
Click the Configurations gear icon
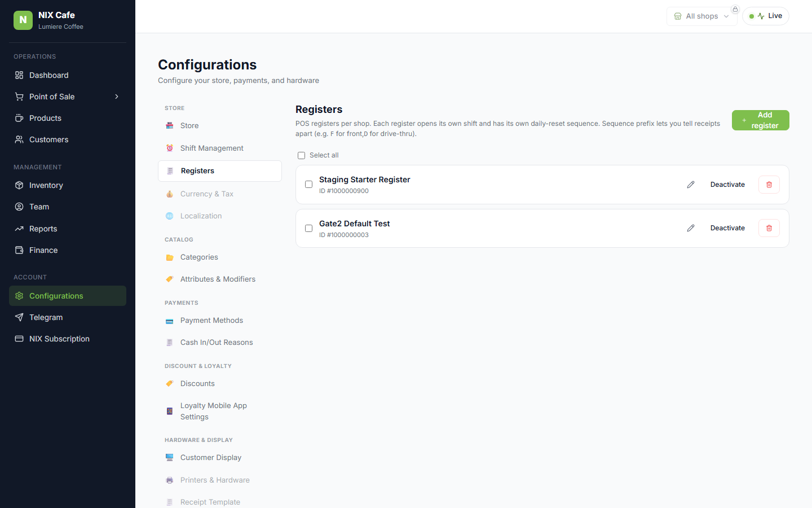pyautogui.click(x=19, y=296)
